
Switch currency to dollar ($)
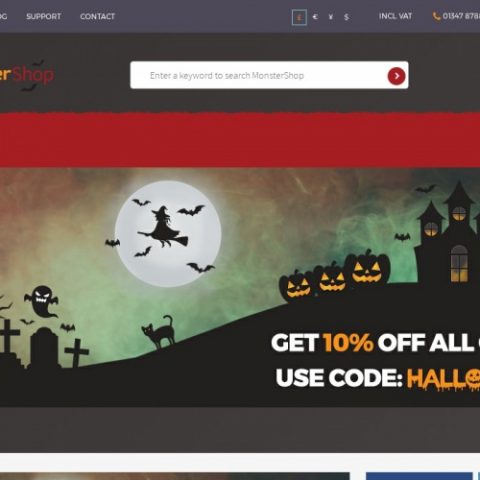tap(346, 17)
